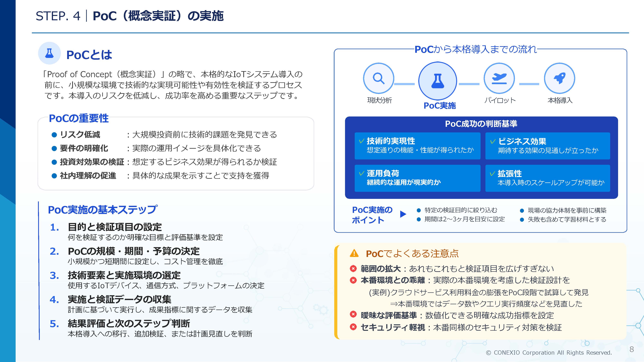Image resolution: width=644 pixels, height=362 pixels.
Task: Click the 本格導入 label
Action: tap(560, 100)
